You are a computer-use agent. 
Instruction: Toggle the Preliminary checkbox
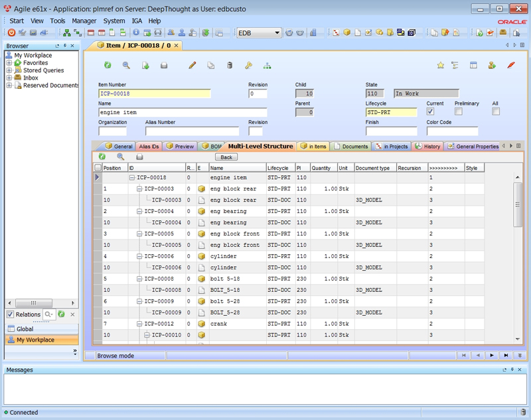pyautogui.click(x=459, y=111)
